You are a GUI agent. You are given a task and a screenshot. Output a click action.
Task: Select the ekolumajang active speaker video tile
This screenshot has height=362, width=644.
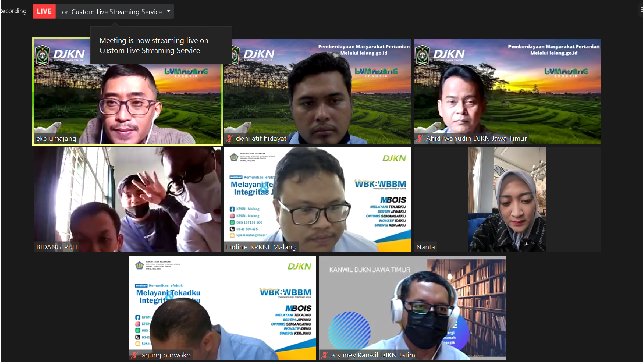127,101
